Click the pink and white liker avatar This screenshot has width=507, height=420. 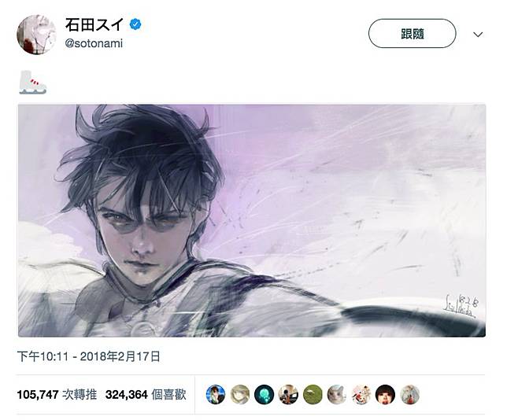click(361, 395)
